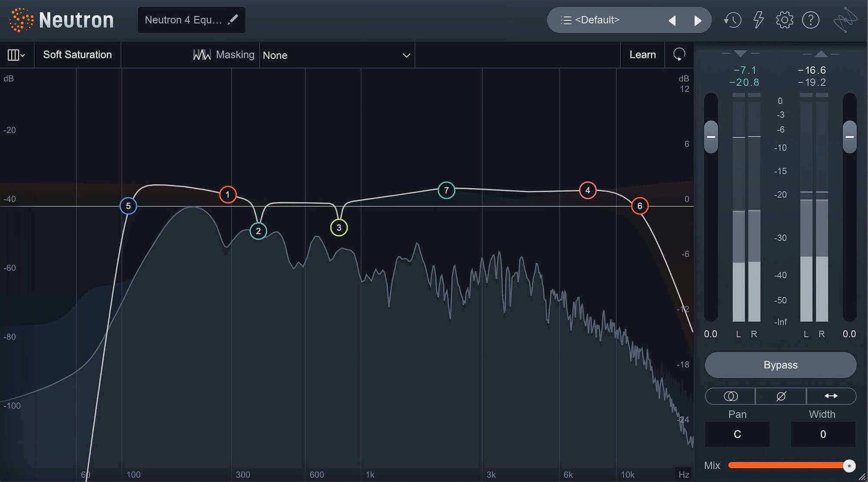Click the input meter down triangle
This screenshot has width=868, height=482.
pyautogui.click(x=741, y=54)
